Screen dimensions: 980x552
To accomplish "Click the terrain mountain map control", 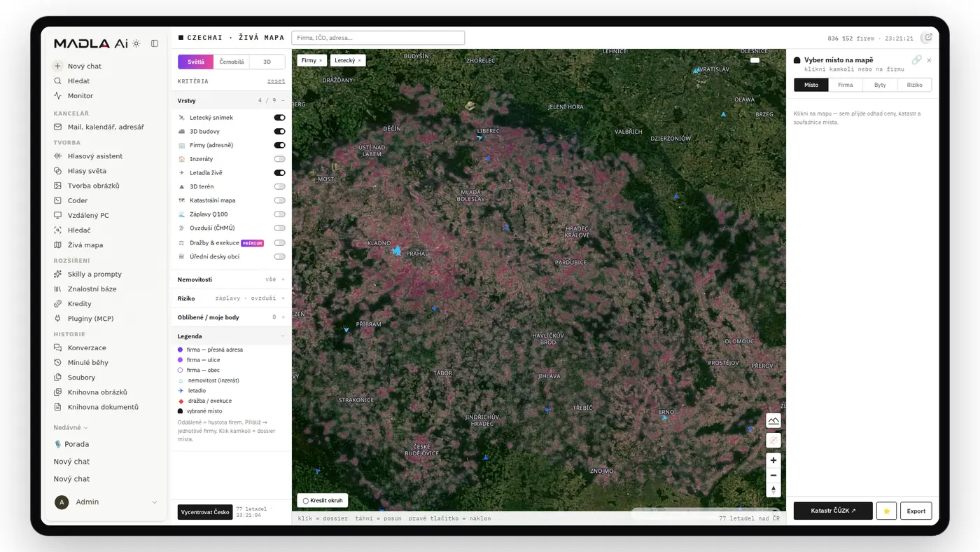I will click(x=773, y=420).
